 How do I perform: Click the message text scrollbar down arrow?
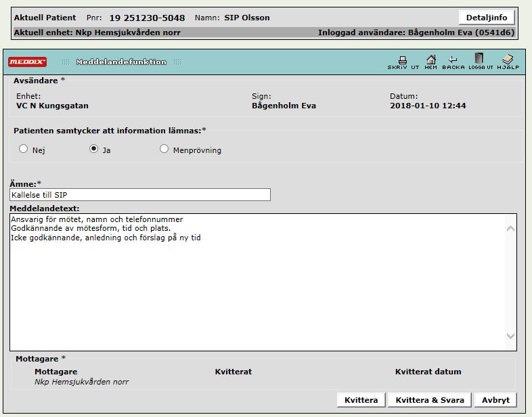[510, 336]
